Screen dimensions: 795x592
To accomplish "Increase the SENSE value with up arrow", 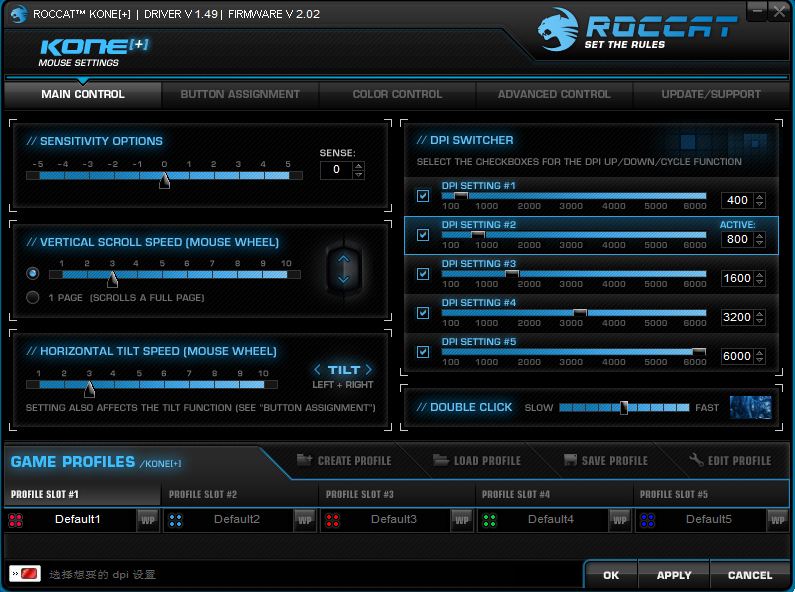I will tap(358, 166).
